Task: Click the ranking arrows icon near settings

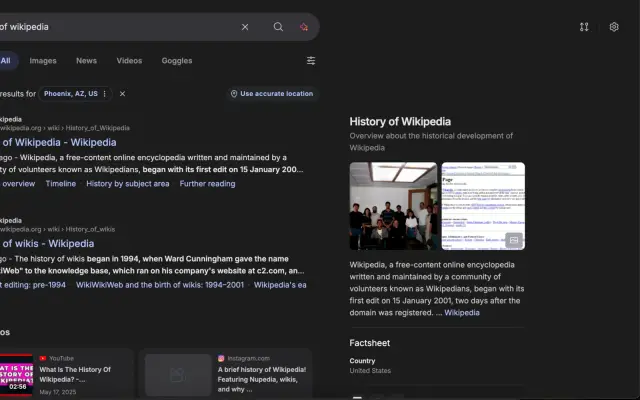Action: tap(584, 27)
